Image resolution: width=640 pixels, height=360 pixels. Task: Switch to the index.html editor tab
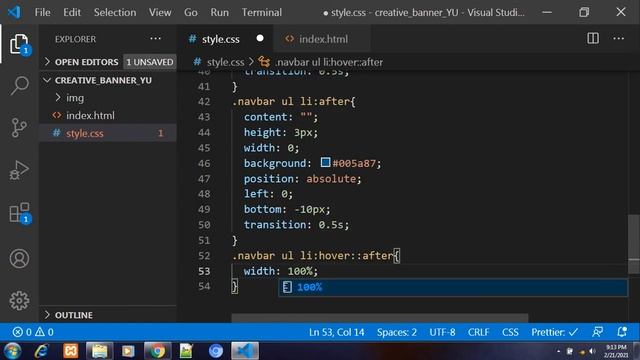(x=322, y=39)
